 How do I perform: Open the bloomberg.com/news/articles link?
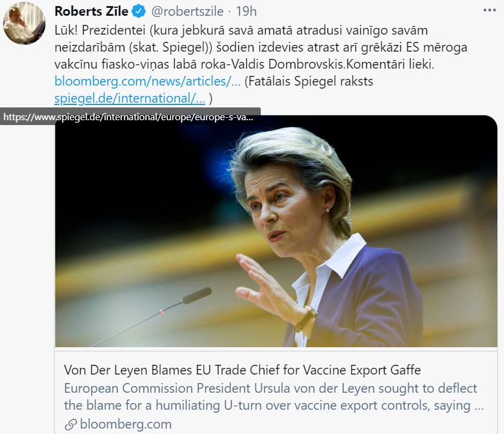coord(147,81)
